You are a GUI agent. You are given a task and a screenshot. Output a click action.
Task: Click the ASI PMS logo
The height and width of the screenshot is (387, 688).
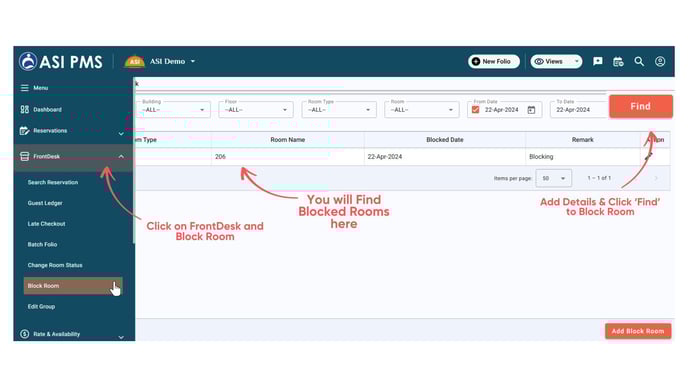(61, 61)
